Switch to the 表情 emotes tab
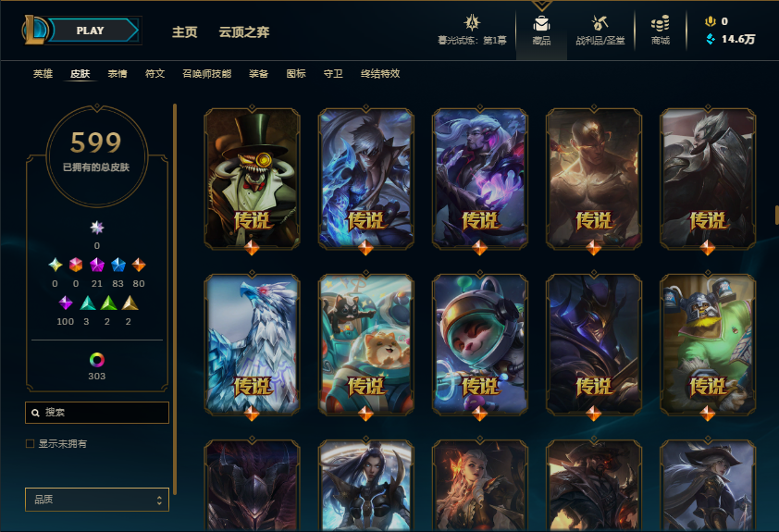The height and width of the screenshot is (532, 779). pos(117,73)
